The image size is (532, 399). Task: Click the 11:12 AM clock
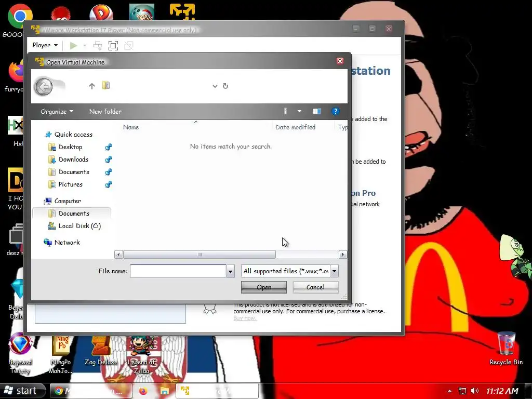tap(502, 391)
